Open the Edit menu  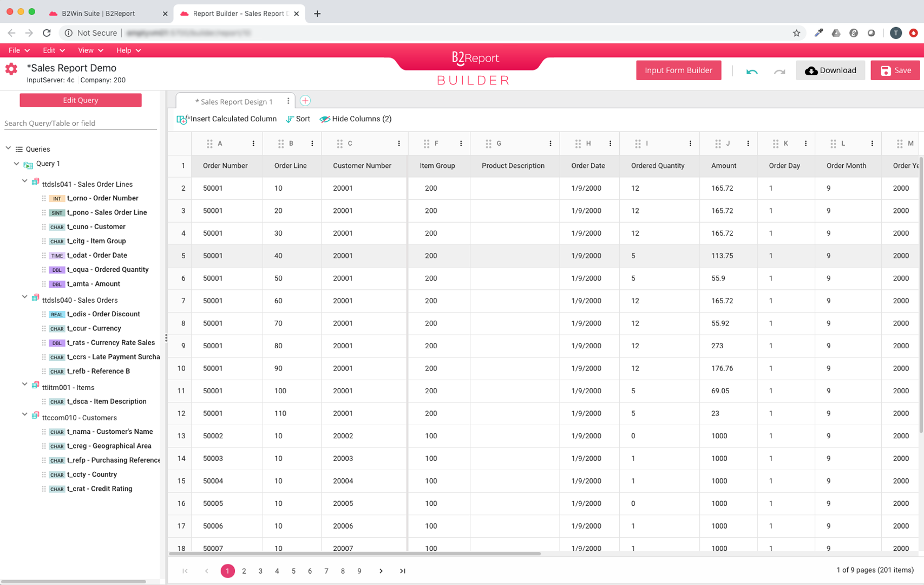pyautogui.click(x=54, y=50)
